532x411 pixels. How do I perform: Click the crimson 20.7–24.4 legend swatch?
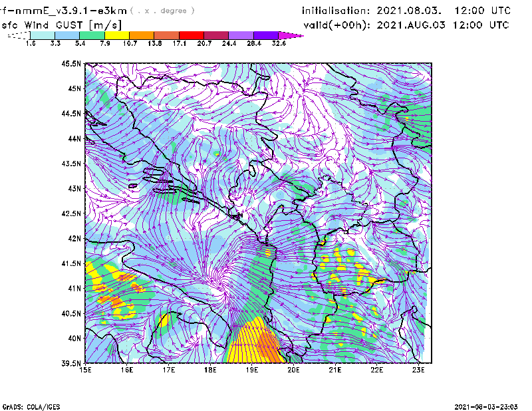(216, 35)
